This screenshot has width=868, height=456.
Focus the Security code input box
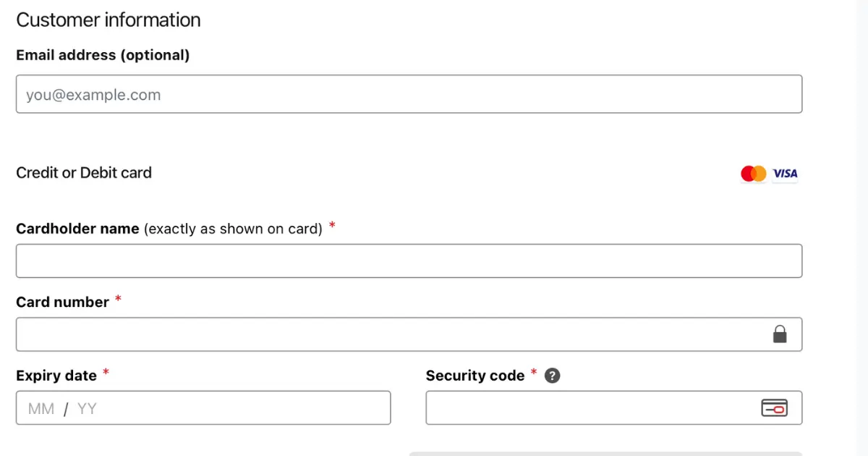(x=613, y=408)
